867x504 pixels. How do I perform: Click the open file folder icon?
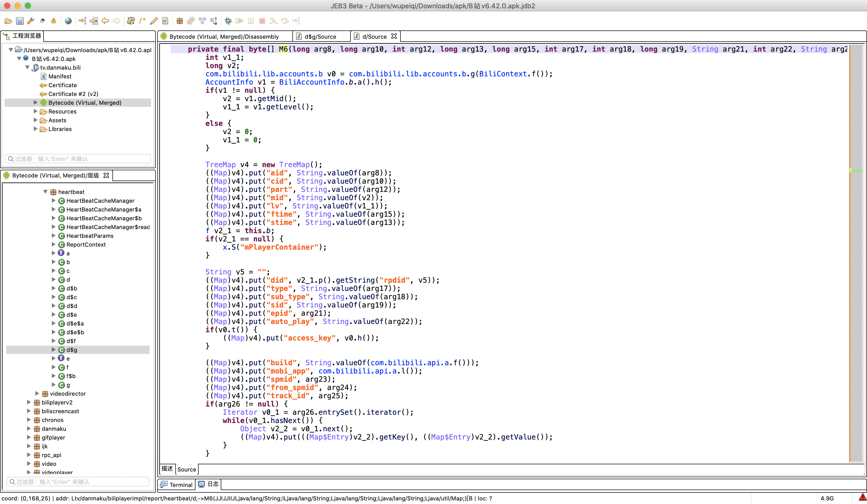coord(8,21)
